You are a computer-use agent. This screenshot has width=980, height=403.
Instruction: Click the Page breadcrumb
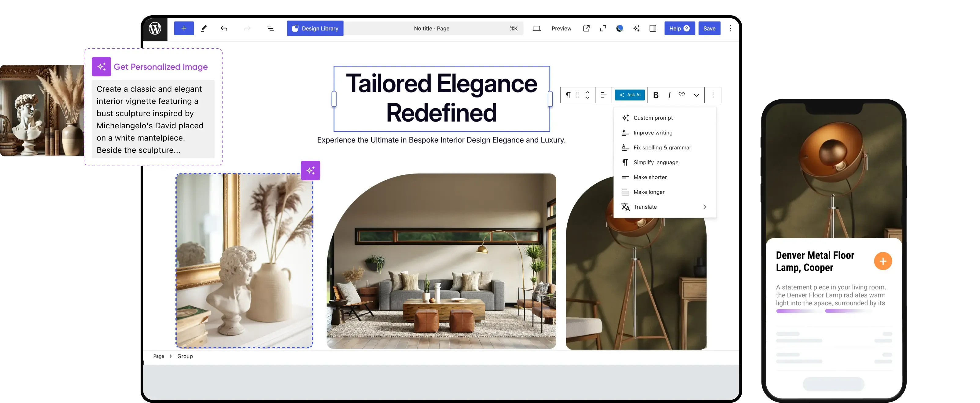[159, 356]
